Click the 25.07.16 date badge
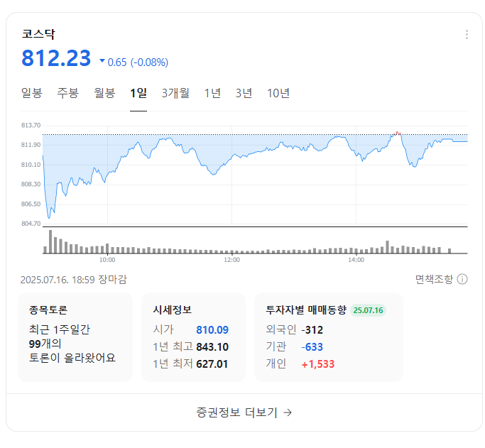Screen dimensions: 485x448 (368, 310)
